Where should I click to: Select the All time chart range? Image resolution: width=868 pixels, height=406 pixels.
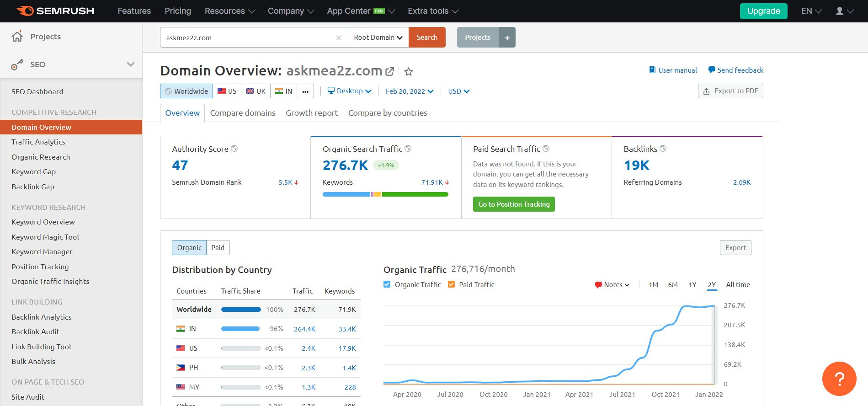click(x=738, y=285)
